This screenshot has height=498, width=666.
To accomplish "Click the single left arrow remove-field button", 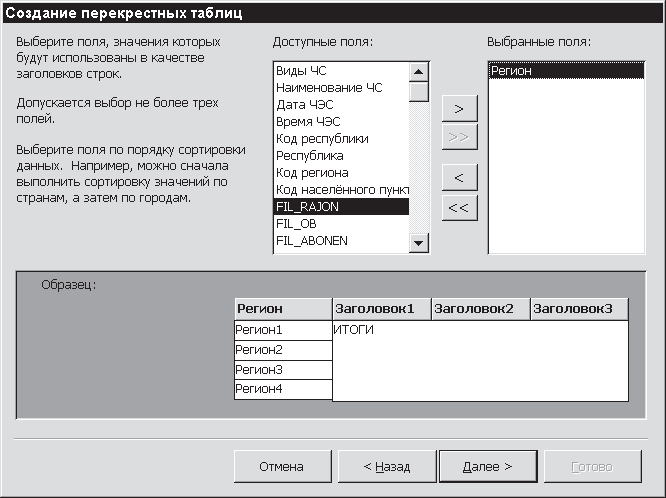I will [459, 178].
